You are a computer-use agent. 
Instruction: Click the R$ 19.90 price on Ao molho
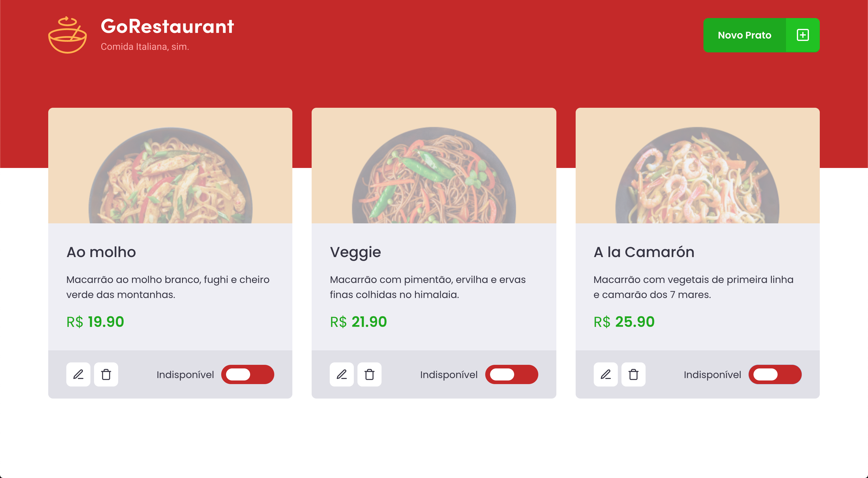pyautogui.click(x=95, y=322)
